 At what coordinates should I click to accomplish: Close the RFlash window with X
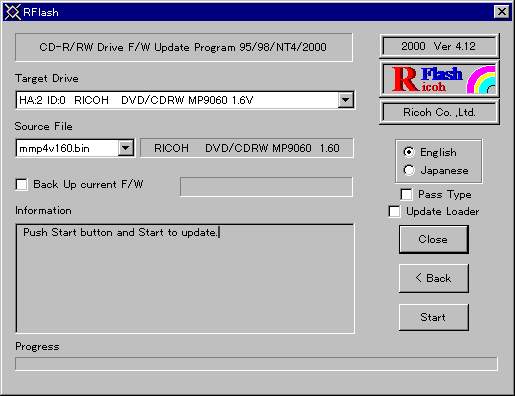(x=502, y=12)
